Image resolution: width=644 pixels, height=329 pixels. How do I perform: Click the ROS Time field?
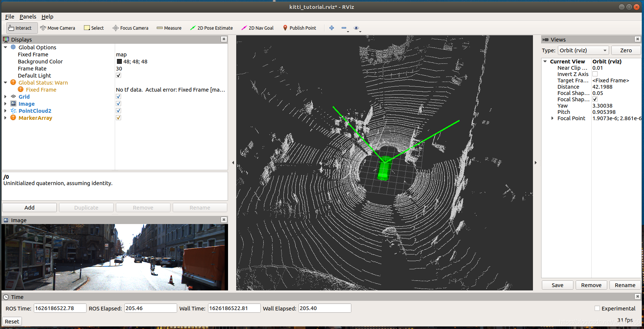click(60, 308)
